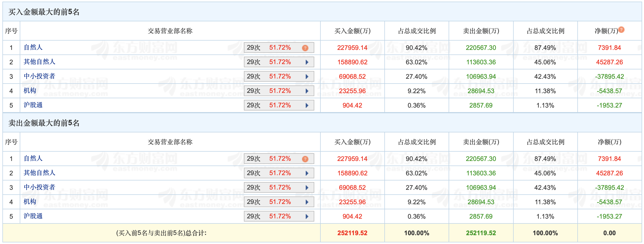Click question icon in sell table 自然人 row

coord(305,159)
